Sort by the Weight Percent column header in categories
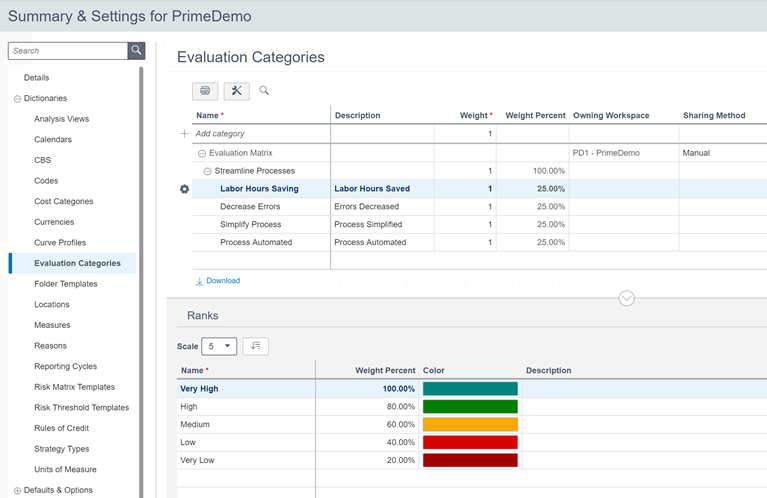Image resolution: width=767 pixels, height=498 pixels. [x=534, y=115]
